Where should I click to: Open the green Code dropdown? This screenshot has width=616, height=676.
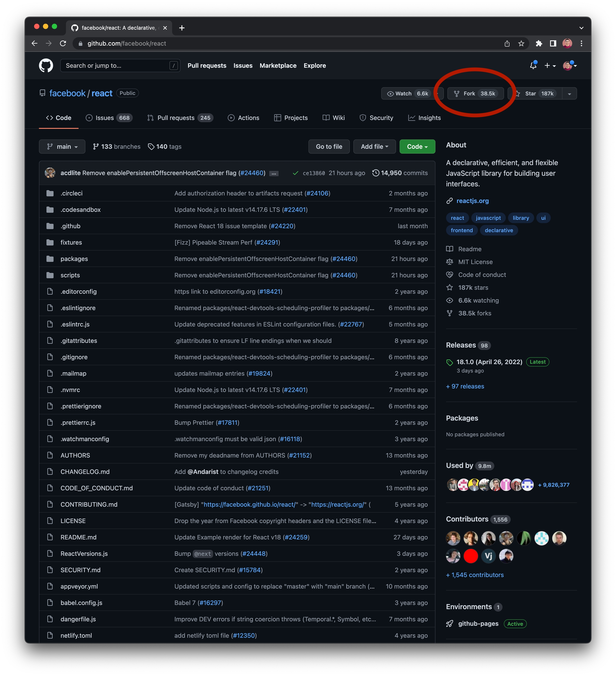(x=417, y=147)
